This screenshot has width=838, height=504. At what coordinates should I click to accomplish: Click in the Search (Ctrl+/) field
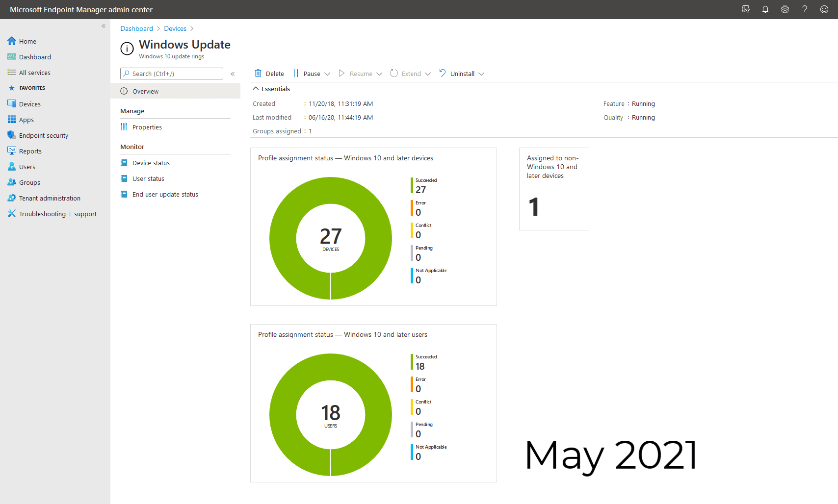[x=172, y=74]
